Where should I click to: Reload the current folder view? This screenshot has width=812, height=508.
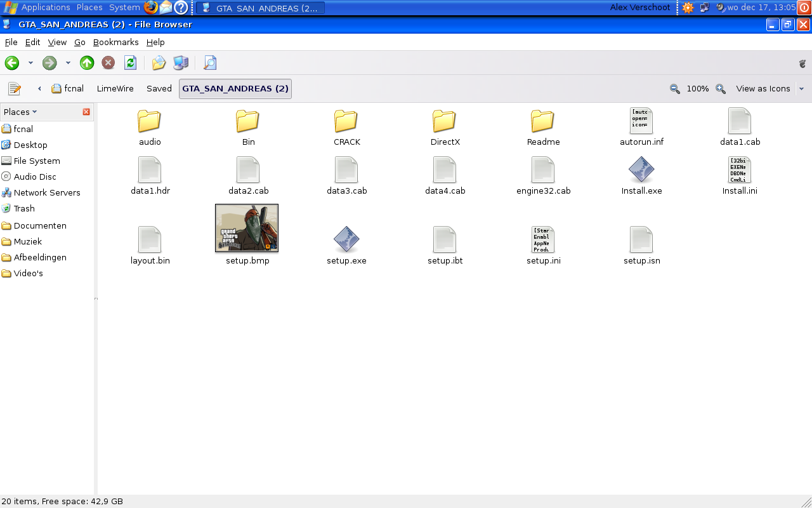pos(131,63)
